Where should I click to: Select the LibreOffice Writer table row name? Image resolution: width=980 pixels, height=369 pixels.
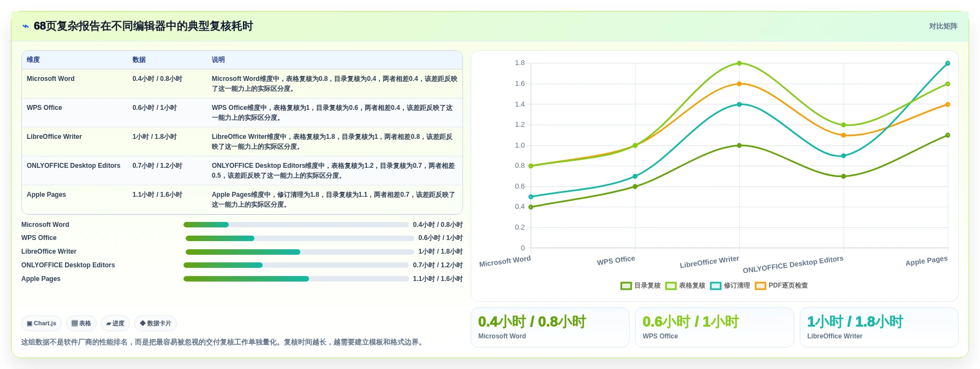pos(54,137)
